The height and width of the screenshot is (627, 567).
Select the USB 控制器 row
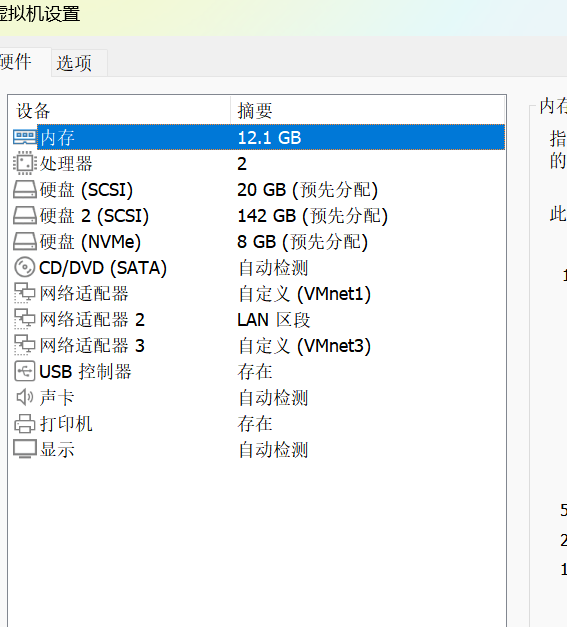click(259, 371)
